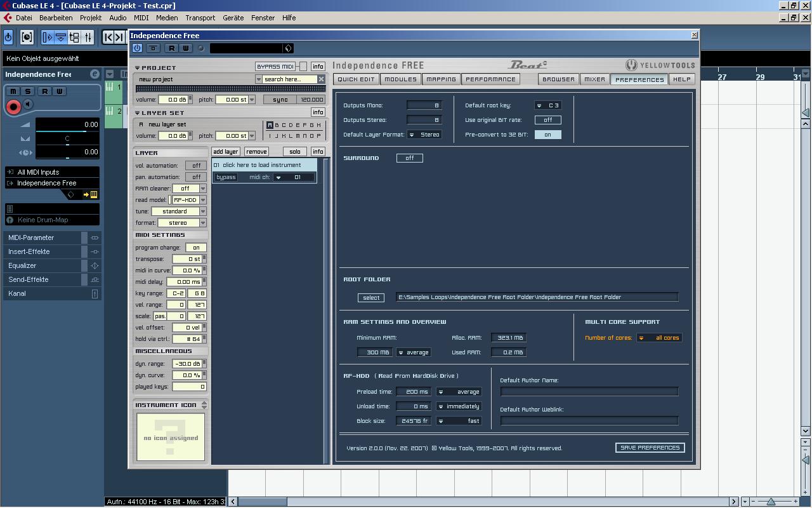The image size is (812, 508).
Task: Mute track with inspector M button
Action: click(x=13, y=91)
